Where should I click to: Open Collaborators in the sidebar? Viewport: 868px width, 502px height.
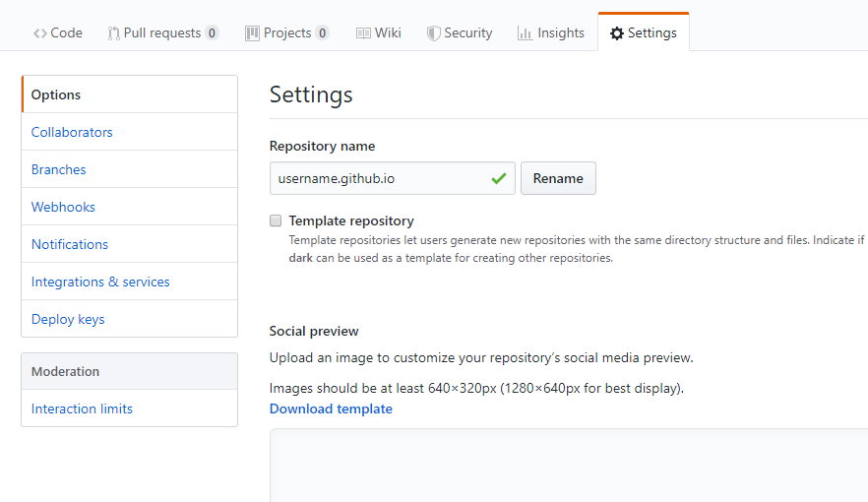pos(130,132)
